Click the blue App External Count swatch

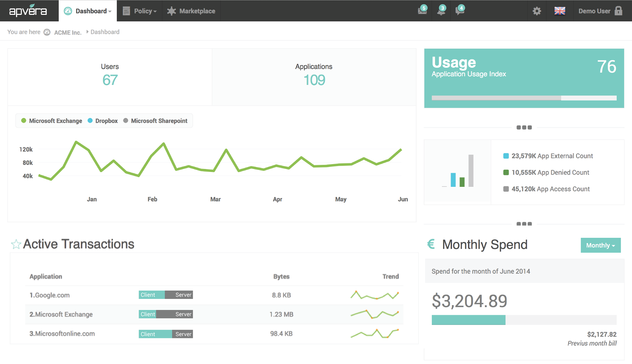click(506, 156)
